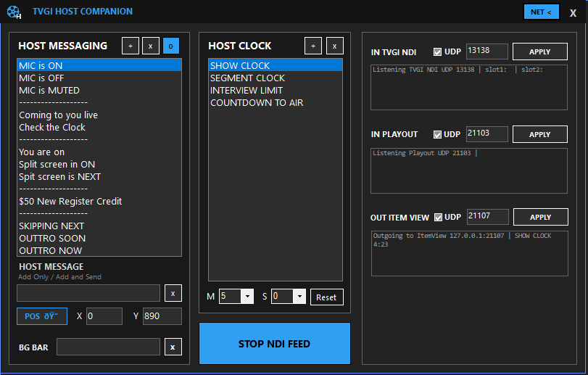Click the 'Listening TVGI NDI UDP 13138' log box
588x375 pixels.
point(469,87)
